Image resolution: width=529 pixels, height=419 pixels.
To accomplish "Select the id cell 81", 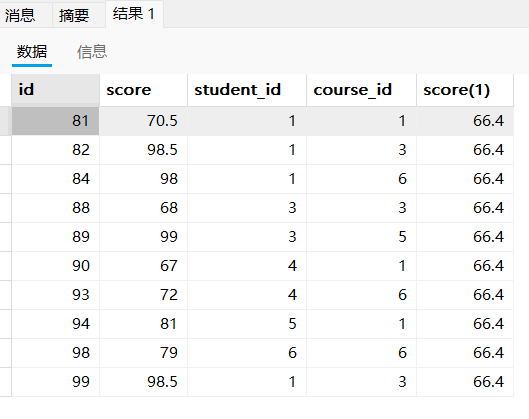I will tap(55, 121).
